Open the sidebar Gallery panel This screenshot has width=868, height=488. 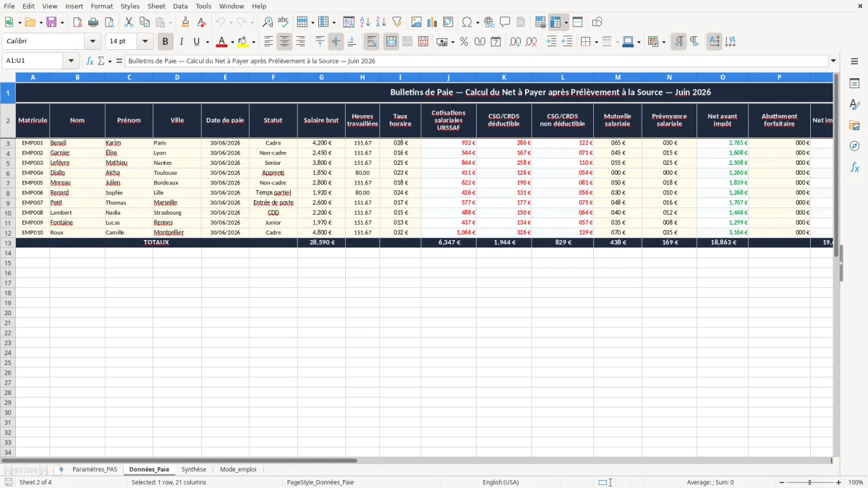pyautogui.click(x=854, y=125)
